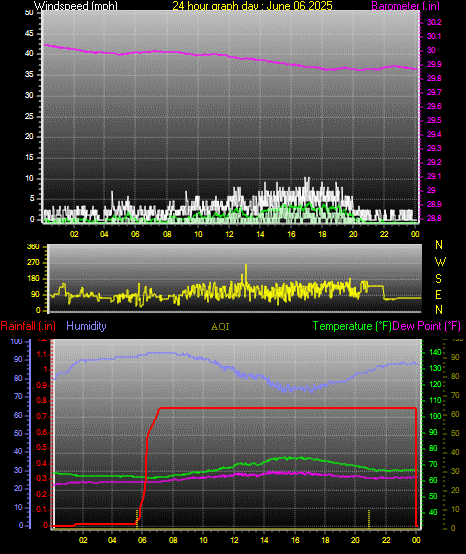
Task: Click the 1.1 rainfall axis value
Action: coord(42,354)
